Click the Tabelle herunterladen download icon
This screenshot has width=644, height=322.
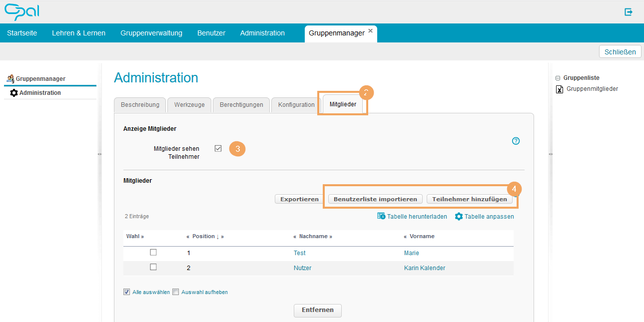(x=381, y=216)
